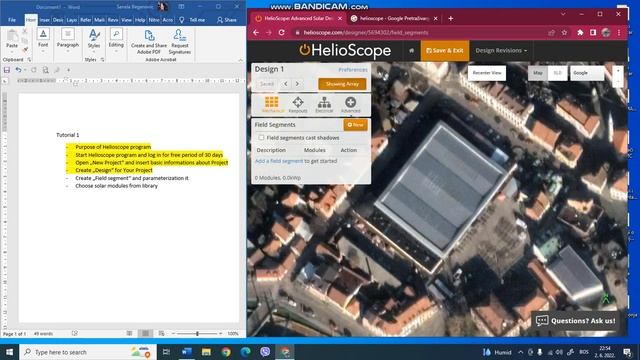Adjust the Word zoom slider
Image resolution: width=640 pixels, height=360 pixels.
click(x=198, y=333)
